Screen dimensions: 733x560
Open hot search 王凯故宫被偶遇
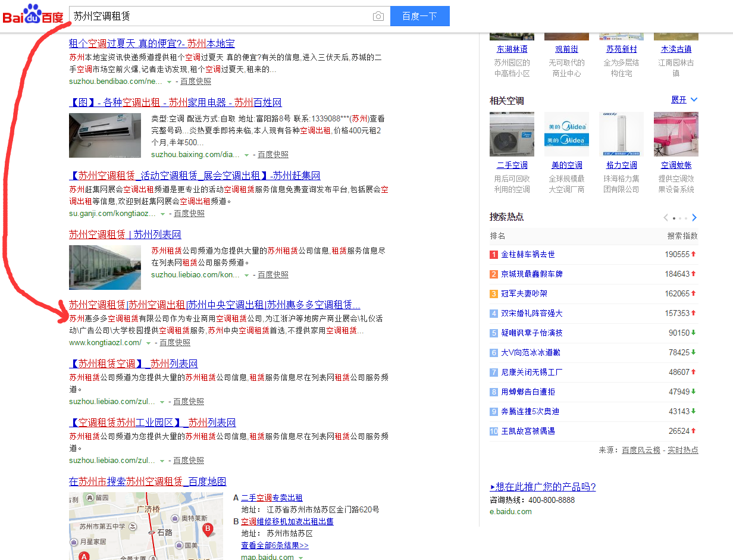coord(528,431)
